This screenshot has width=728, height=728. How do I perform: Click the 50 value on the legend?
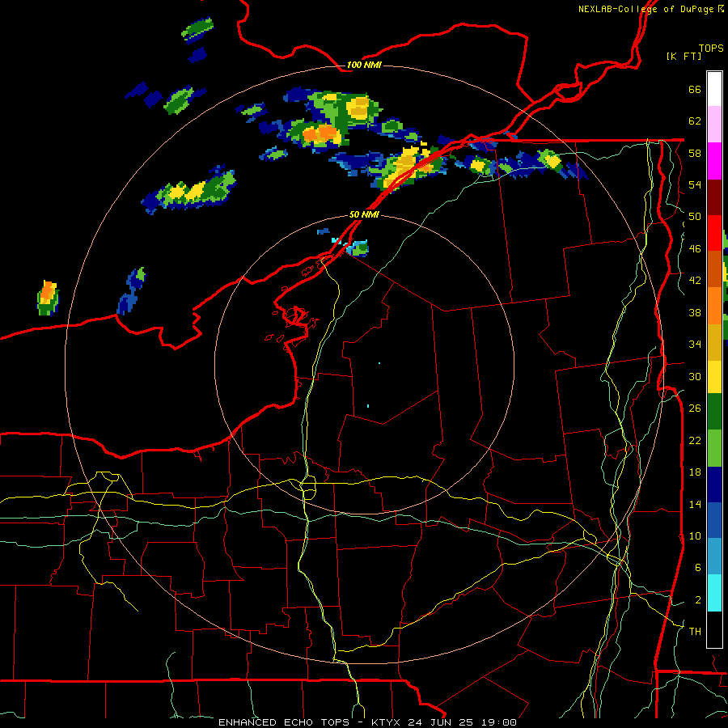[695, 217]
